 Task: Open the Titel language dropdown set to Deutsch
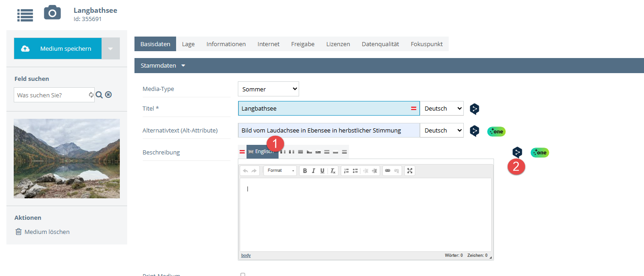(442, 109)
